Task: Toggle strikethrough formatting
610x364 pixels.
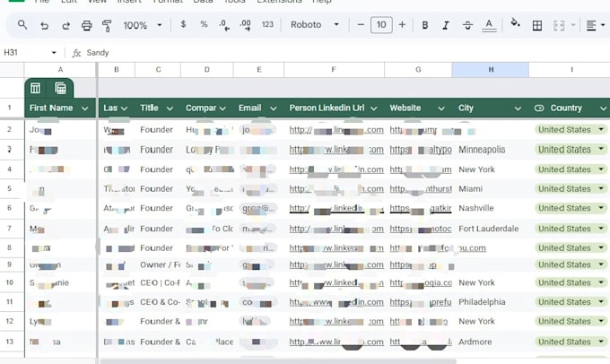Action: pos(467,25)
